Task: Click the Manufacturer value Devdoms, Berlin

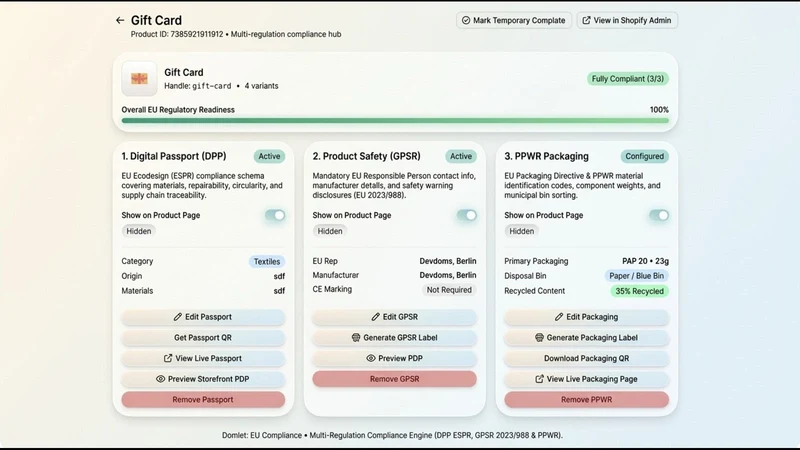Action: click(x=448, y=275)
